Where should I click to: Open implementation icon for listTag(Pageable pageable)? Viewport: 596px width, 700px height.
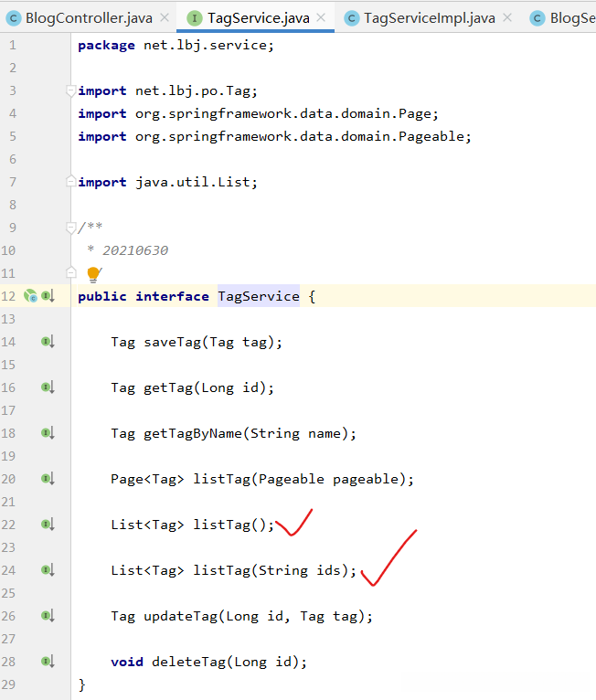click(48, 479)
